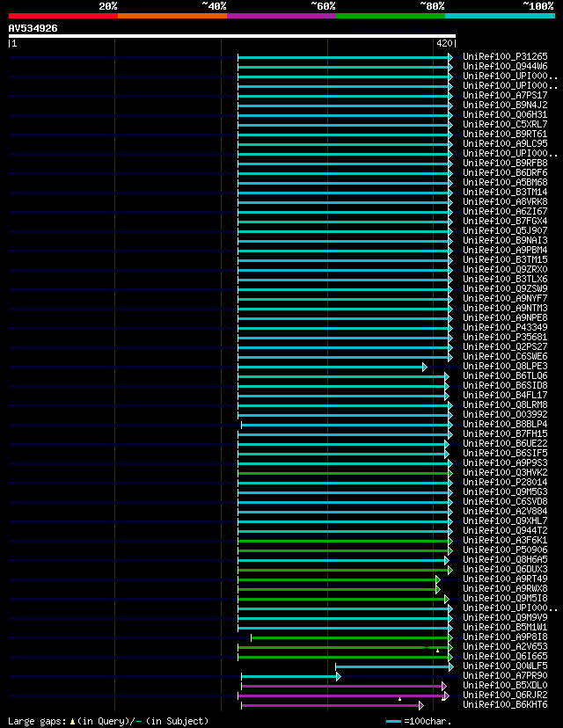Screen dimensions: 563x728
Task: Select UniRef100_B9NAI3 label
Action: point(505,241)
